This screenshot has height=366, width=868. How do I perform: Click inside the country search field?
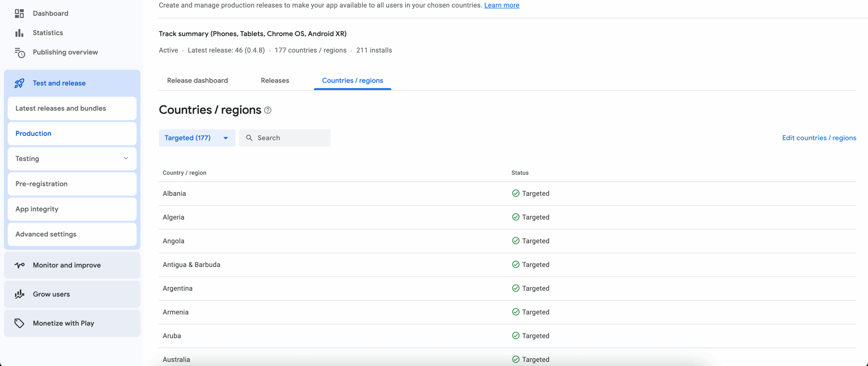tap(292, 138)
